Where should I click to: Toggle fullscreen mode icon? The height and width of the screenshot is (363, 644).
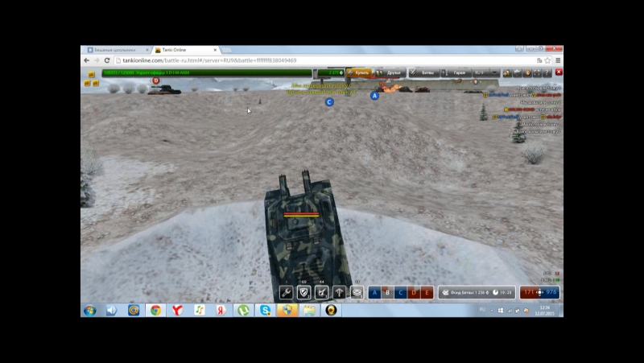point(537,72)
